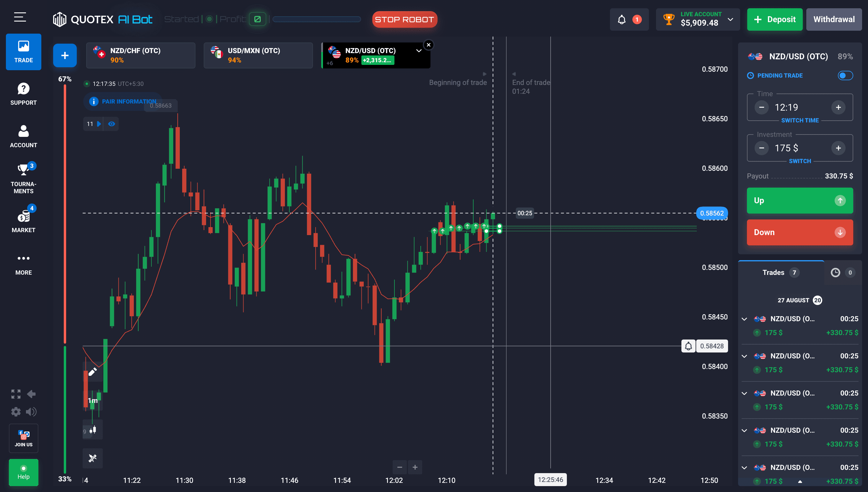Click the back arrow icon above sound

(32, 394)
